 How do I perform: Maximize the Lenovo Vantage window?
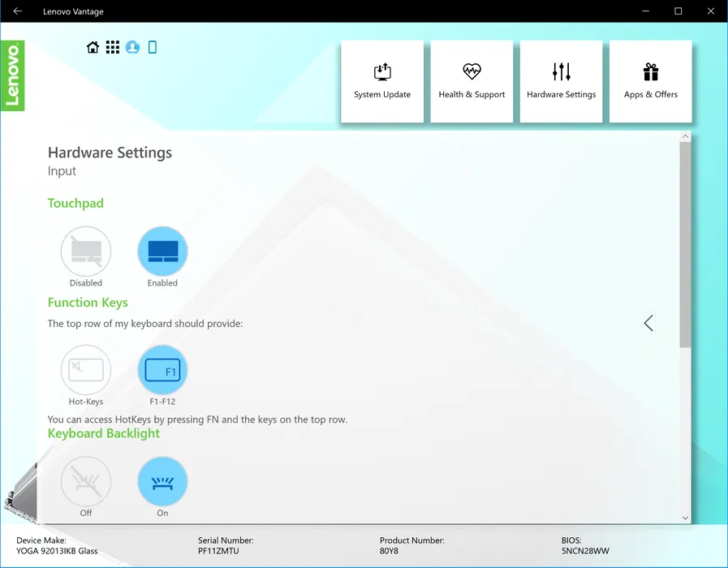coord(678,11)
